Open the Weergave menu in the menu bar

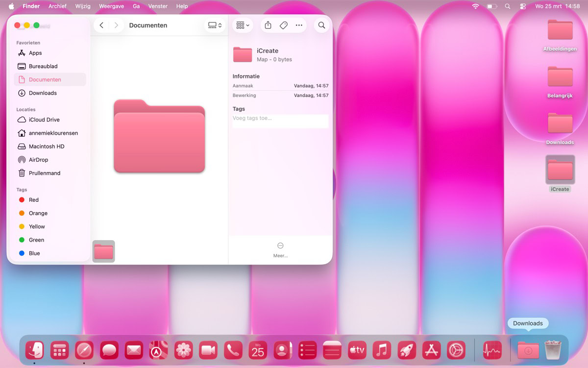click(x=111, y=6)
